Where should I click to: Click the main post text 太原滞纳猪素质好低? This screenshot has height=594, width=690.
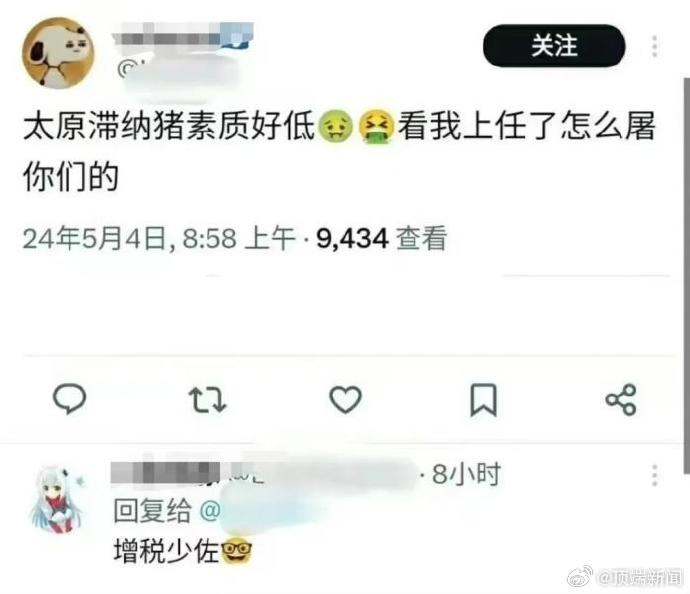coord(169,127)
